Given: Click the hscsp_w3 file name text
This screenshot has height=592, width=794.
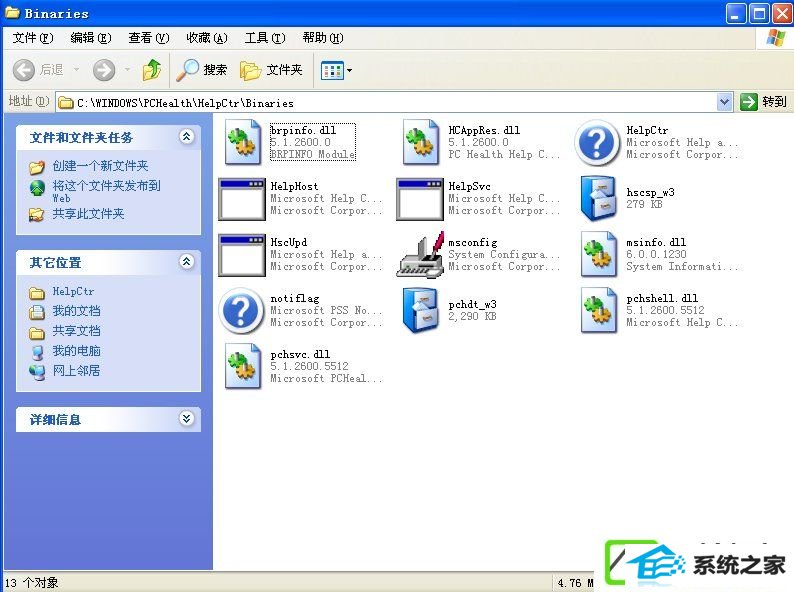Looking at the screenshot, I should pos(650,192).
